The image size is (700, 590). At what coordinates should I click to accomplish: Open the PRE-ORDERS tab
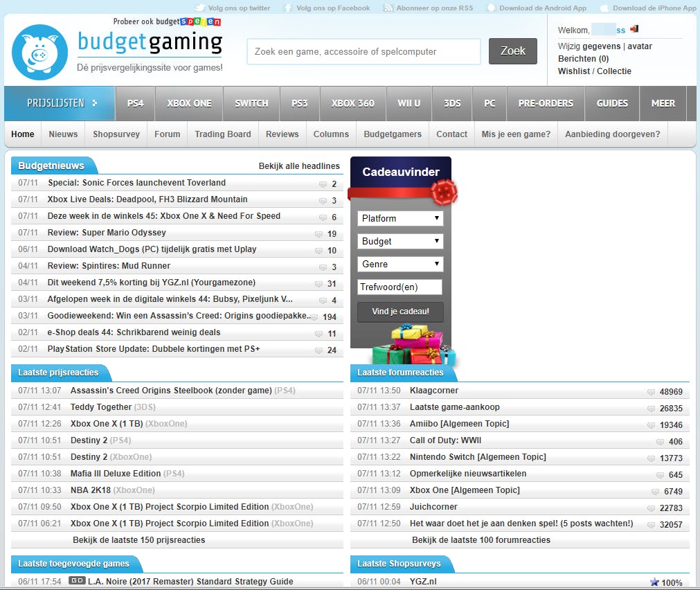pos(546,103)
